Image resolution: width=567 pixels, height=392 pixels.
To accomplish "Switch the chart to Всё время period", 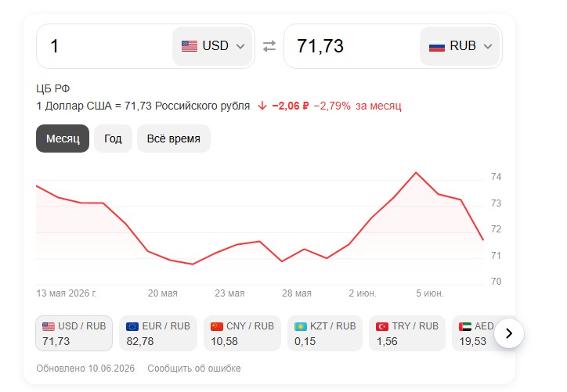I will point(174,138).
